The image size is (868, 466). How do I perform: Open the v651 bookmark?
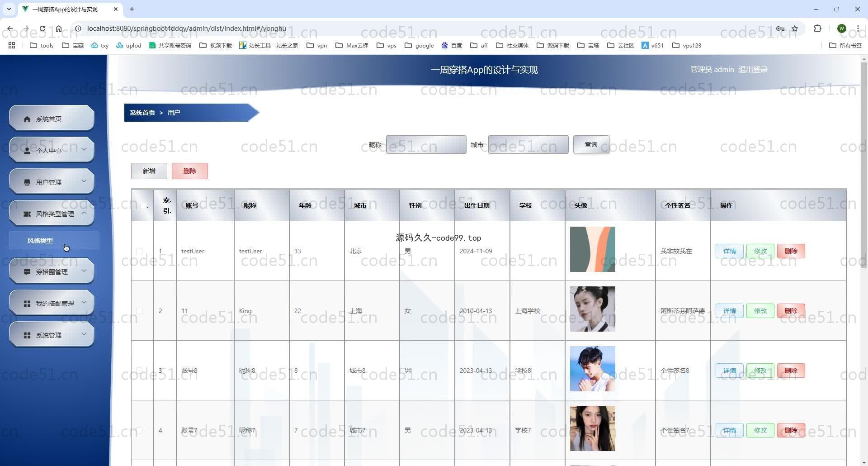pos(652,45)
